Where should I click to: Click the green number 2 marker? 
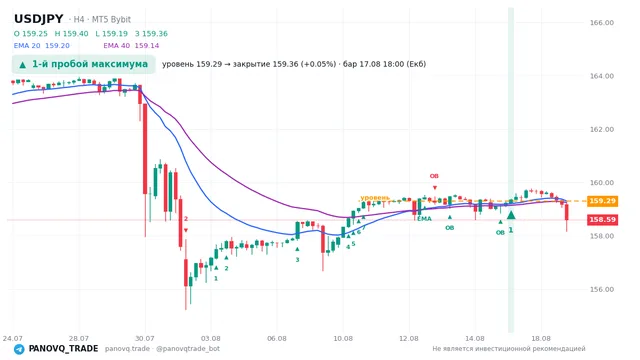point(226,268)
